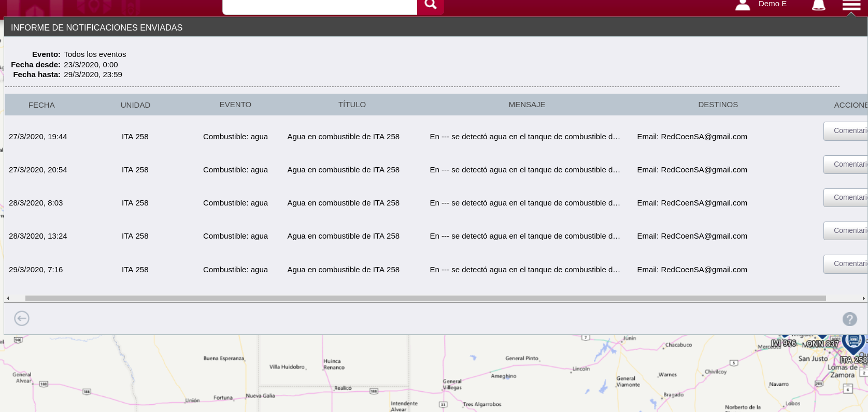Click the magnifier search button
This screenshot has height=412, width=868.
coord(430,5)
